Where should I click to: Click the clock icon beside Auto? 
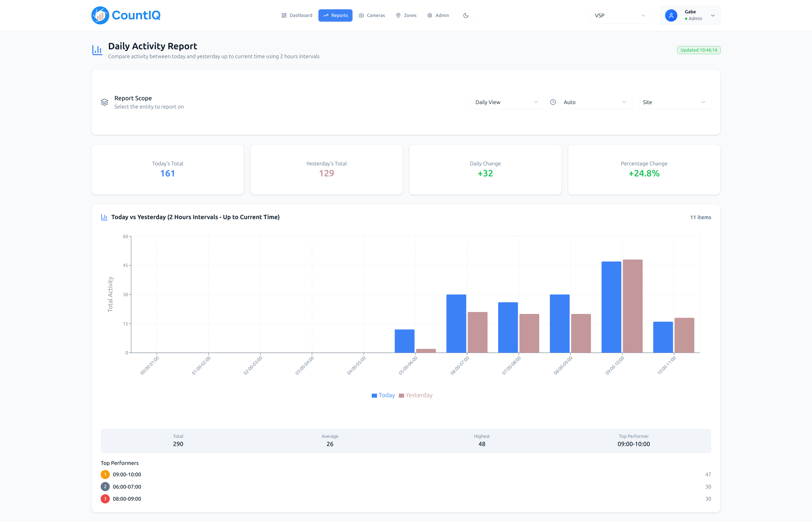553,102
